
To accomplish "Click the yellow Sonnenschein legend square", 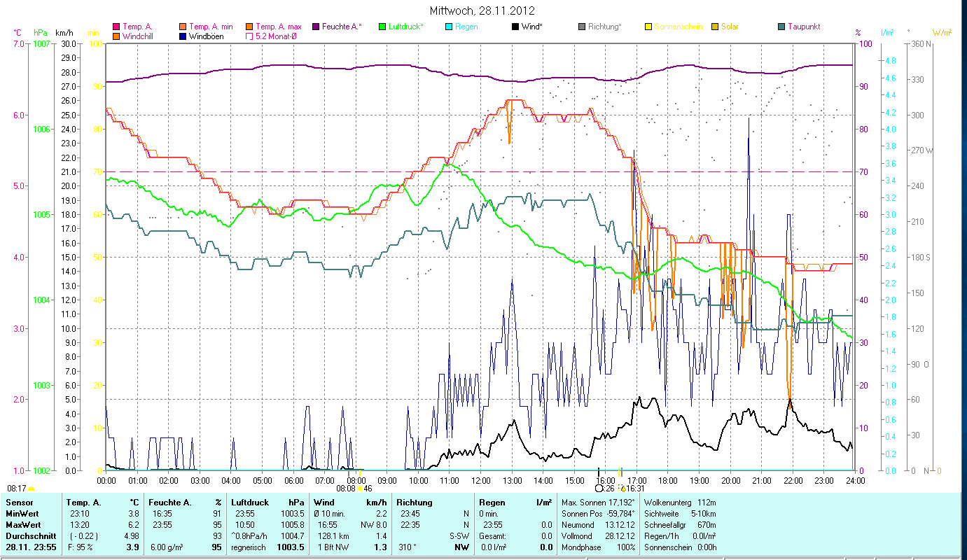I will [x=648, y=27].
